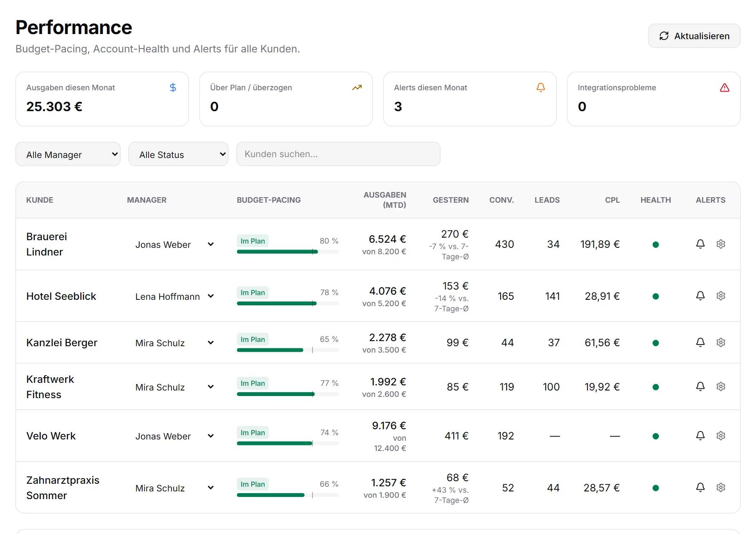Click the dollar icon on Ausgaben card
Image resolution: width=756 pixels, height=534 pixels.
point(173,87)
